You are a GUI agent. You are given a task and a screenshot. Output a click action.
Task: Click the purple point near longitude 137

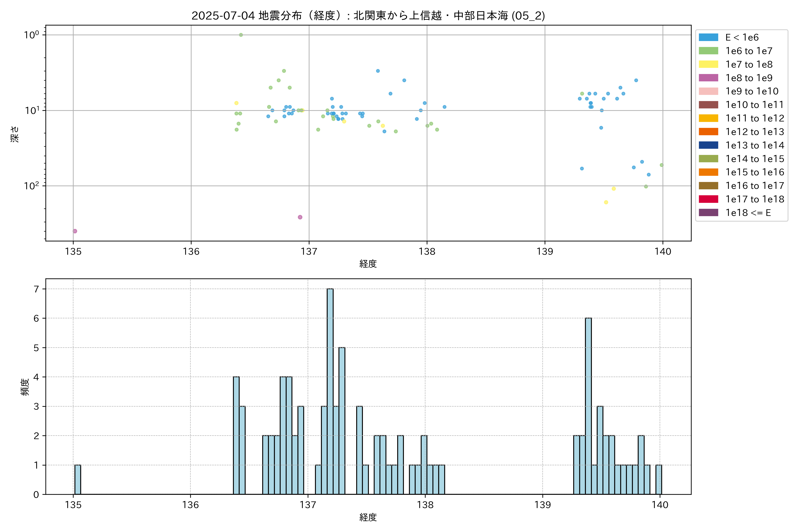click(300, 217)
